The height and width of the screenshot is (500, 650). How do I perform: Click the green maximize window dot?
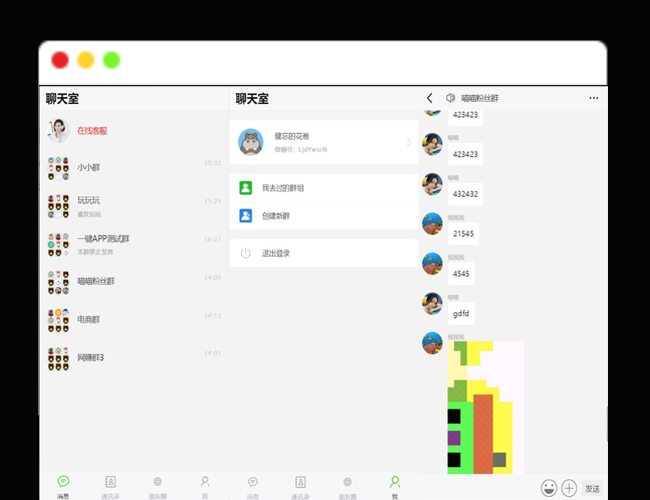[x=112, y=60]
